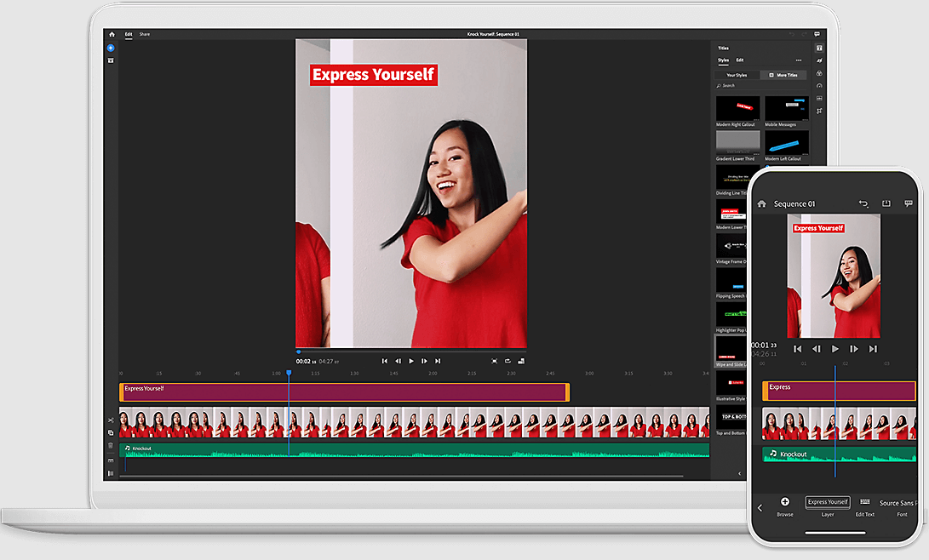Tap the Source Sans Font button on the phone

900,505
